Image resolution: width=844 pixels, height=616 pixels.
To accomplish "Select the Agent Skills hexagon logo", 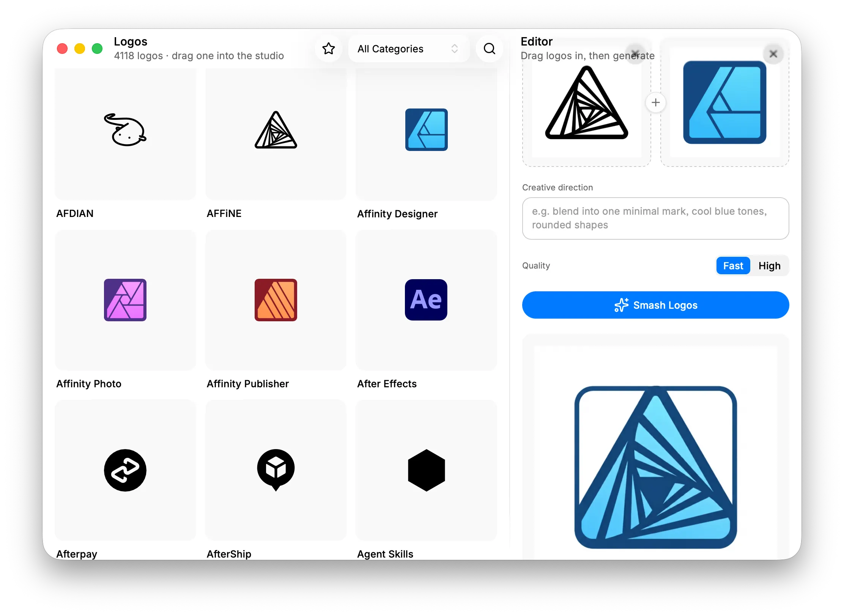I will [427, 470].
